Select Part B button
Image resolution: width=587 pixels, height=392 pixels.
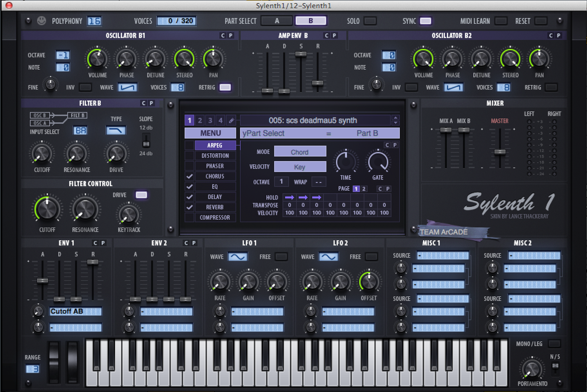[311, 21]
